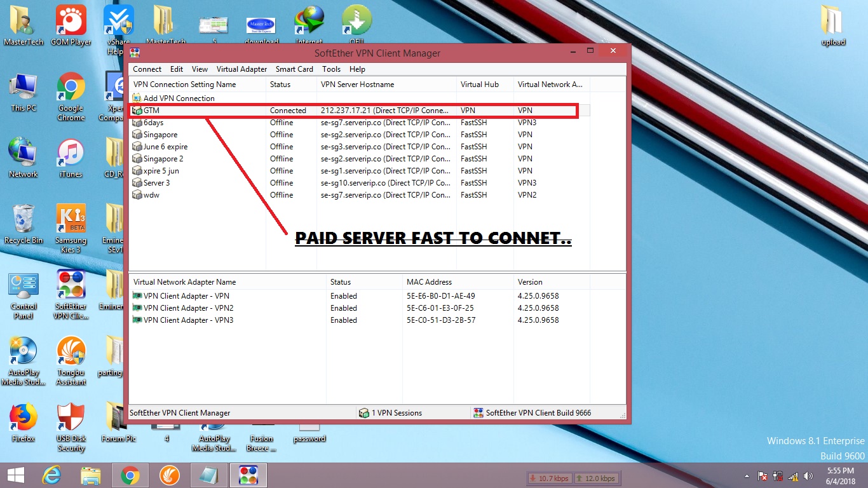Viewport: 868px width, 488px height.
Task: Open the Edit menu
Action: click(177, 69)
